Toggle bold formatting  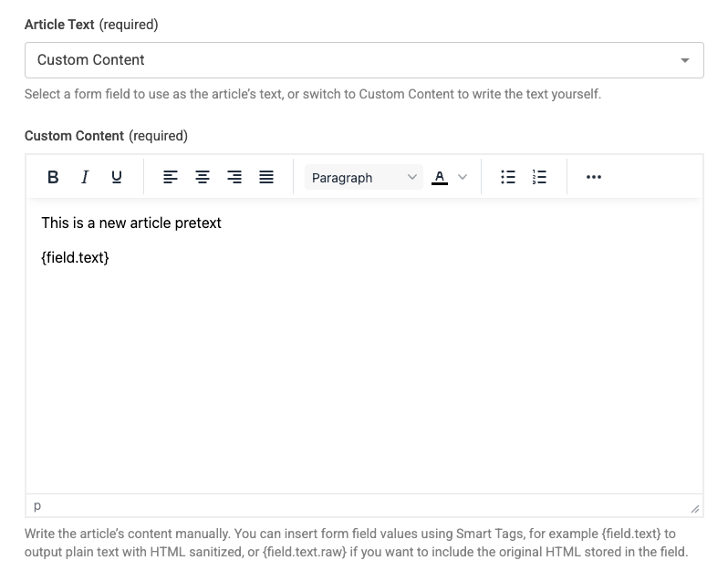click(53, 177)
